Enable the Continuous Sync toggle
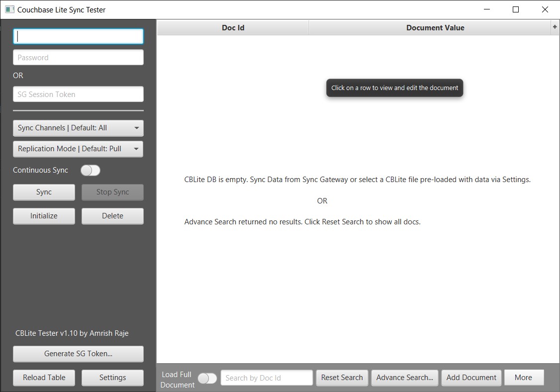Image resolution: width=560 pixels, height=392 pixels. (x=91, y=171)
